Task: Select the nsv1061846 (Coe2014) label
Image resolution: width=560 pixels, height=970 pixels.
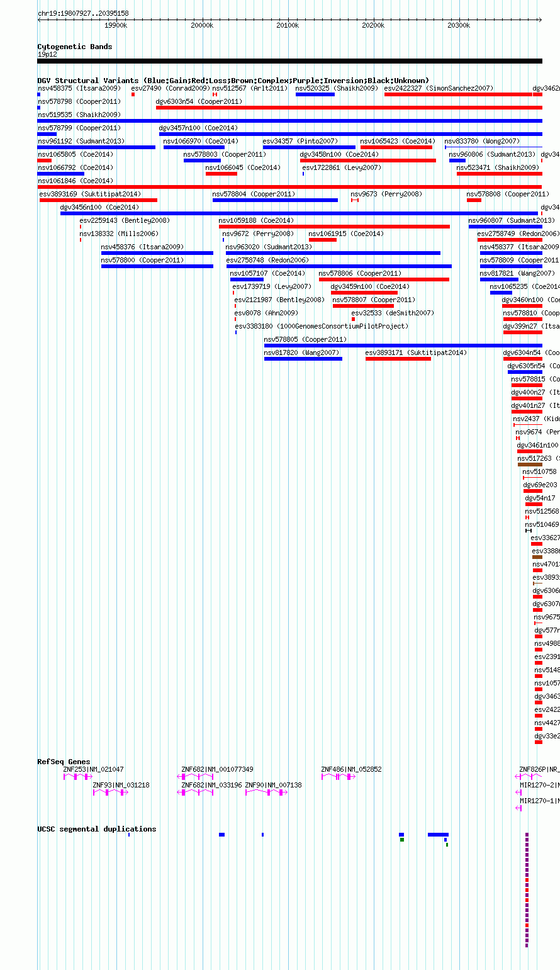Action: point(76,181)
